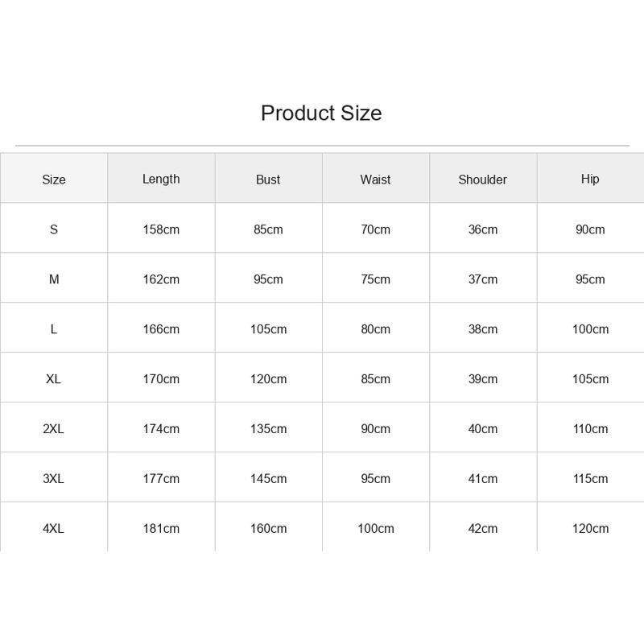Click the 3XL size row label
The image size is (644, 644).
point(53,478)
